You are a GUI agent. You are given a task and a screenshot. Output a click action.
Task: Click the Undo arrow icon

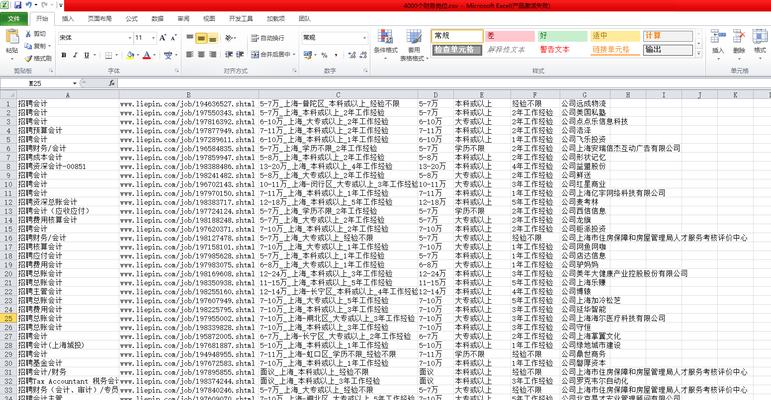(x=29, y=5)
